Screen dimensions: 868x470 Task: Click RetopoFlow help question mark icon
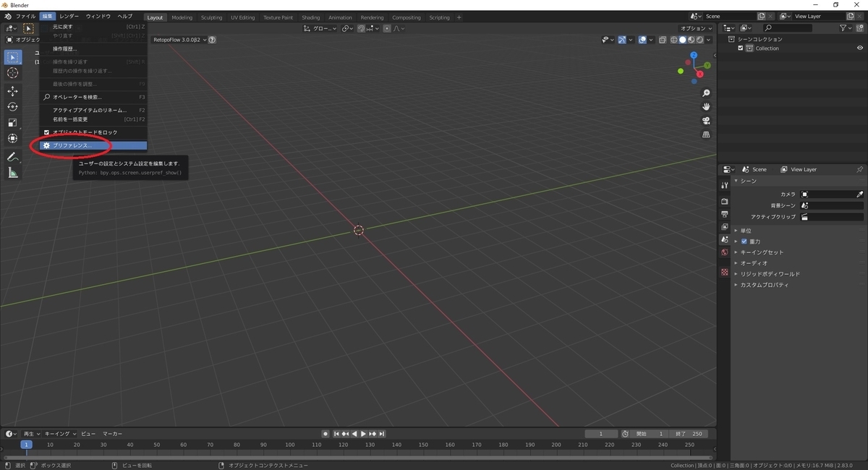point(212,40)
